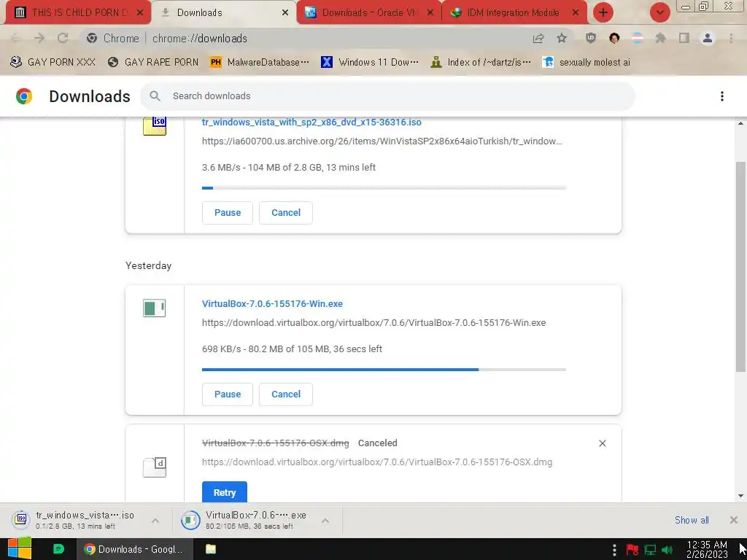Pause the VirtualBox Win.exe download
This screenshot has height=560, width=747.
tap(228, 394)
